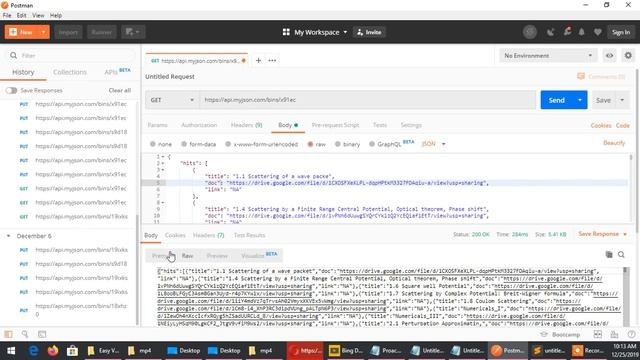Select the none body type radio
The height and width of the screenshot is (360, 640).
pos(153,144)
